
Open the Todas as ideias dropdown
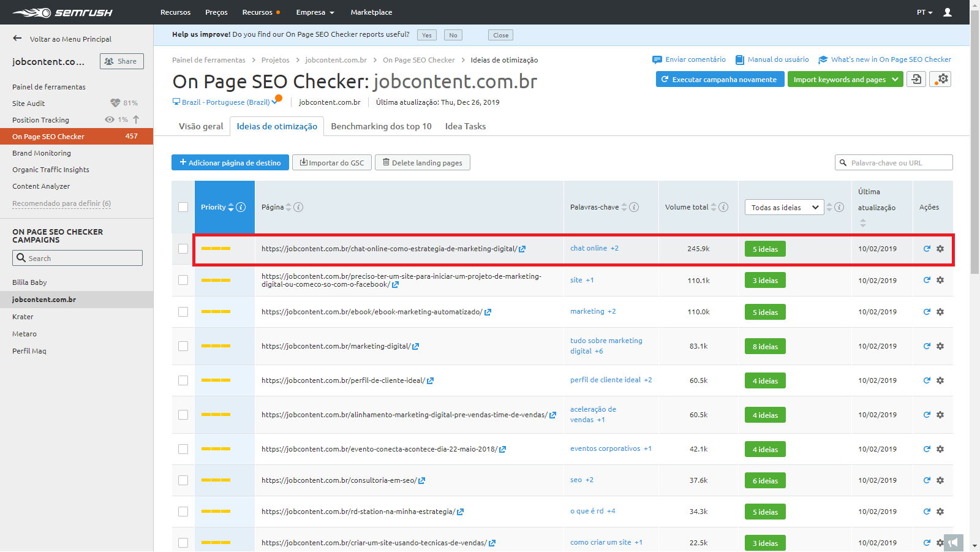[x=785, y=207]
